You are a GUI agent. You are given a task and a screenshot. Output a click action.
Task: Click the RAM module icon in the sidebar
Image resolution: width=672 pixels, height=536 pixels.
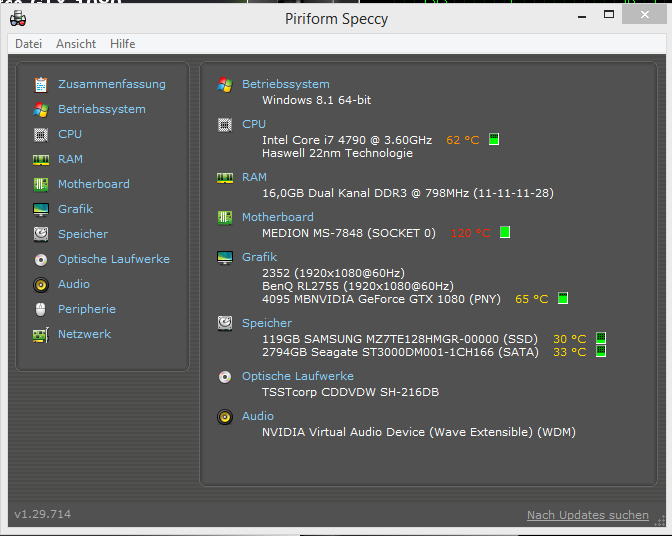pos(41,160)
